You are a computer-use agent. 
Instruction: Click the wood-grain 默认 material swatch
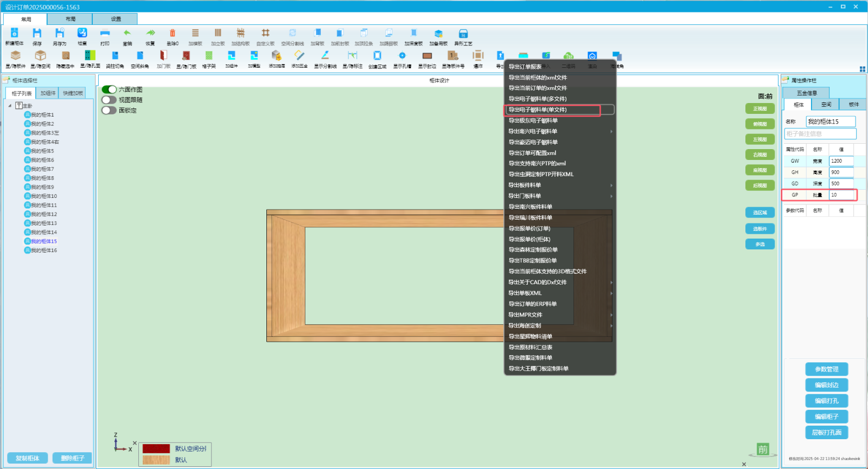(156, 460)
